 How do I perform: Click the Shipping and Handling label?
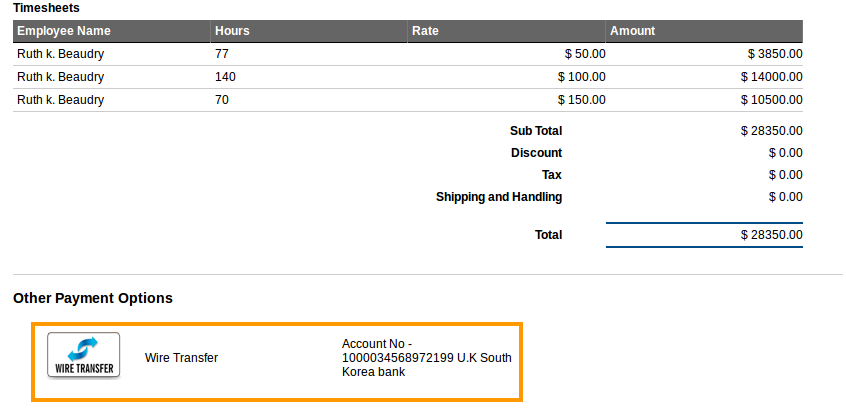click(498, 197)
